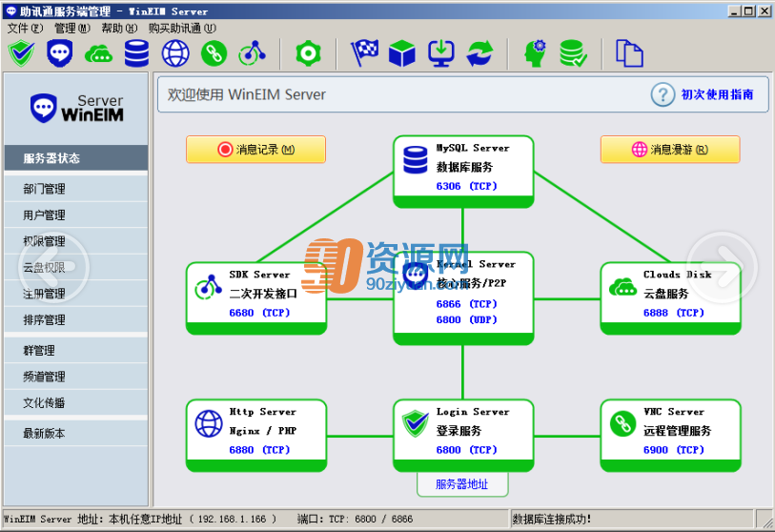Click the Http Server globe icon in diagram
The image size is (775, 532).
point(209,423)
